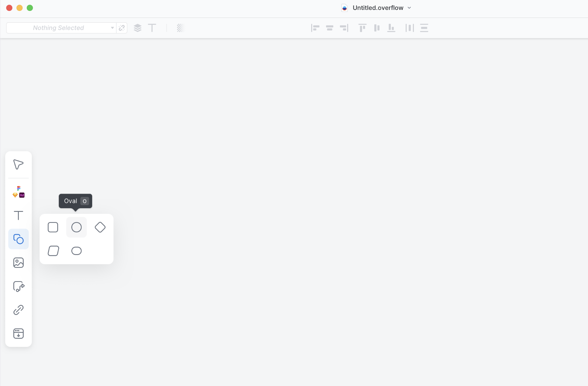Image resolution: width=588 pixels, height=386 pixels.
Task: Click the detach style link icon
Action: (122, 28)
